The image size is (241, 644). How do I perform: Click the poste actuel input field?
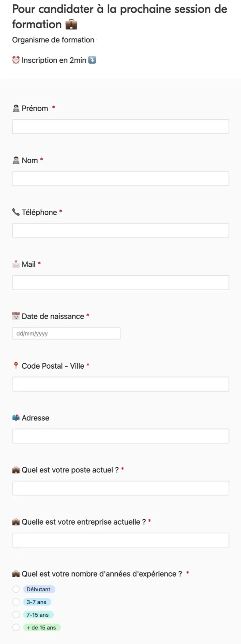tap(120, 488)
